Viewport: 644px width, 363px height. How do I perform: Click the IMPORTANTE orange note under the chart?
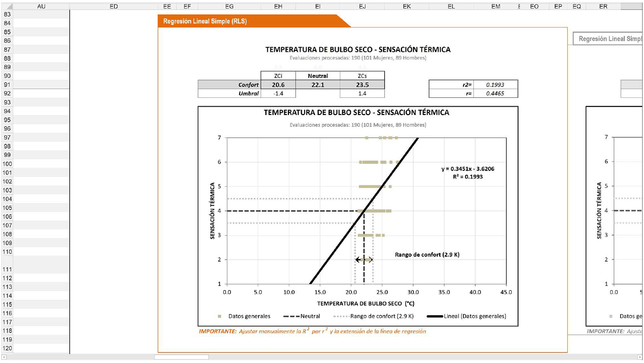click(x=312, y=331)
